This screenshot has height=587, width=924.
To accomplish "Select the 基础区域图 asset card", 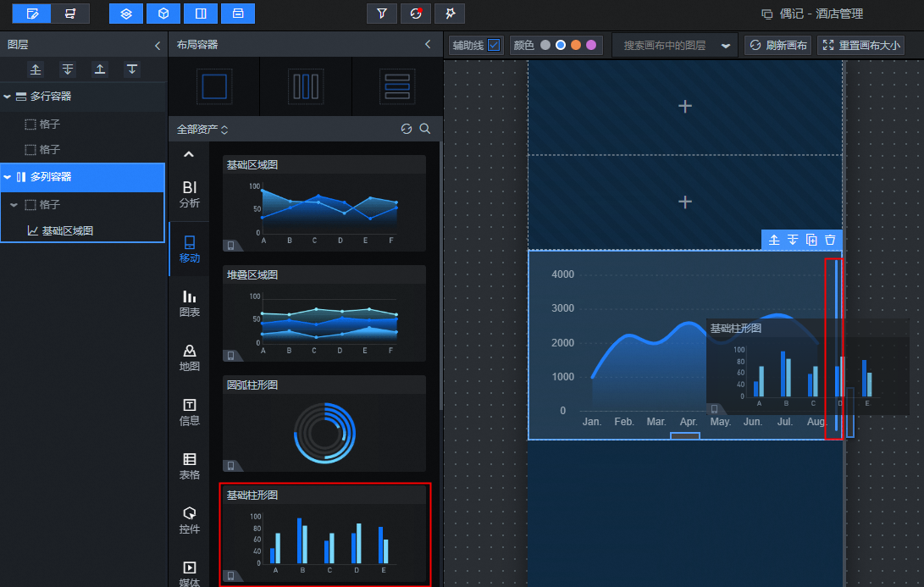I will (x=324, y=203).
